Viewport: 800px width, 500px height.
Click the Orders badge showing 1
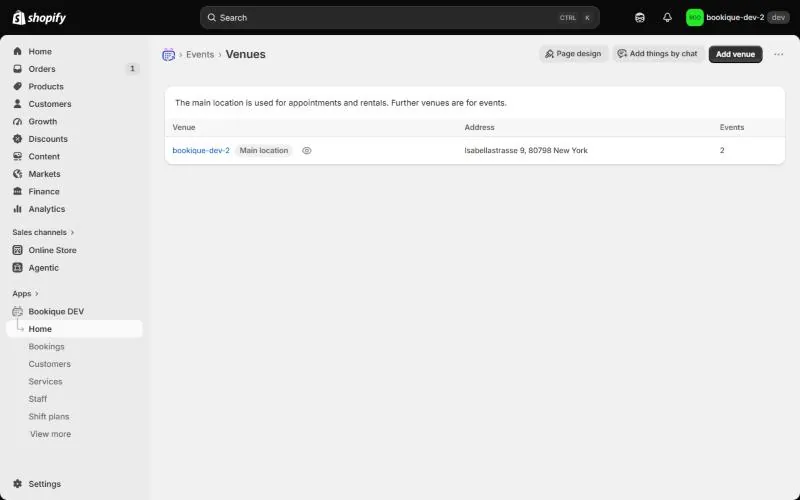tap(132, 68)
